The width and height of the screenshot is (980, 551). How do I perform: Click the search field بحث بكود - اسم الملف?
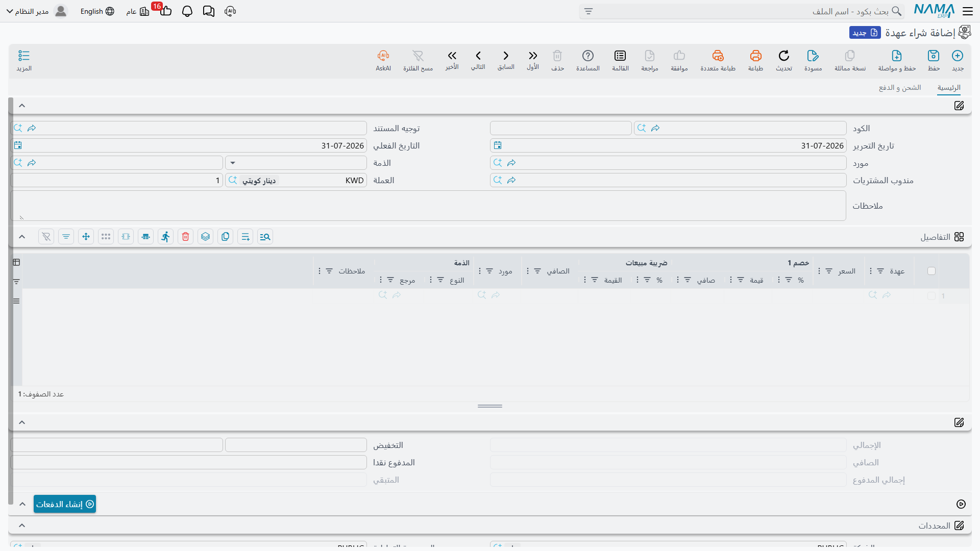tap(742, 11)
